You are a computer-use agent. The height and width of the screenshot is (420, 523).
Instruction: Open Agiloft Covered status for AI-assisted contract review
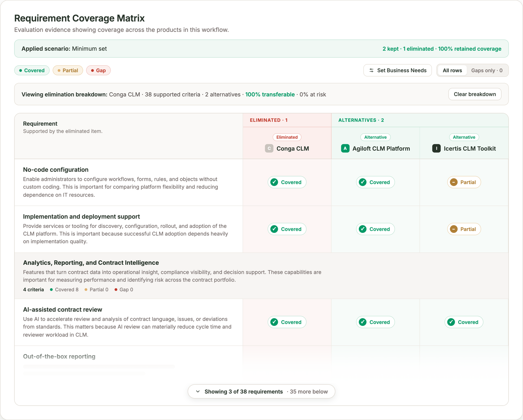point(375,322)
